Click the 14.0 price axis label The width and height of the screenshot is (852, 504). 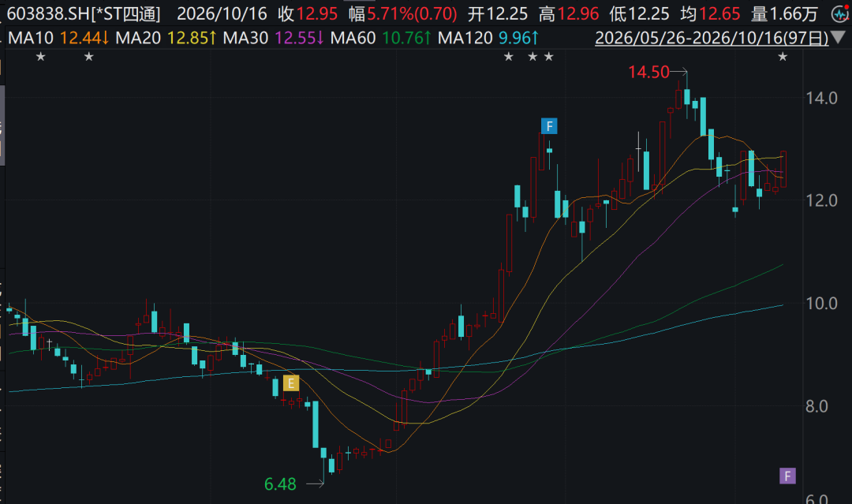click(821, 99)
